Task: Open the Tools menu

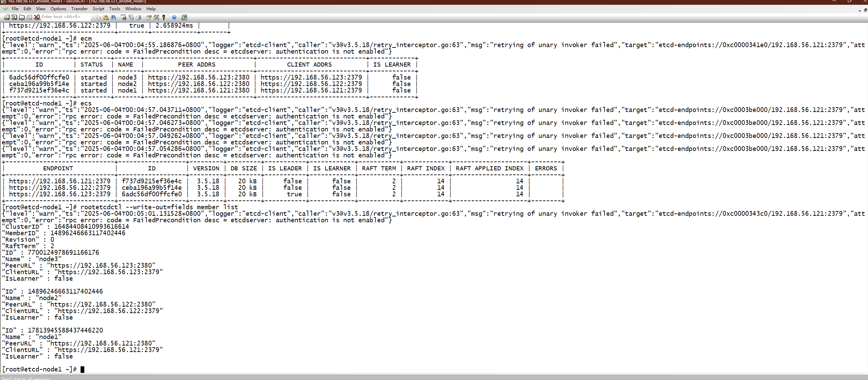Action: pos(115,9)
